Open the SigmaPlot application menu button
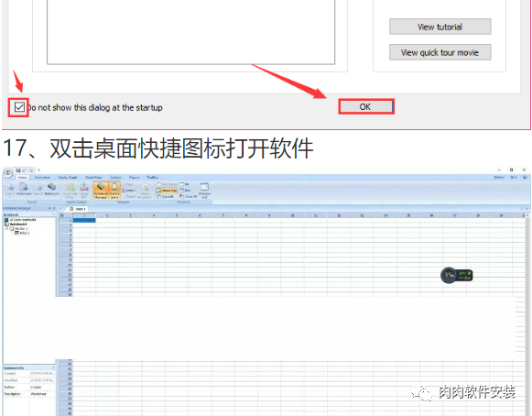The image size is (532, 416). (x=8, y=172)
